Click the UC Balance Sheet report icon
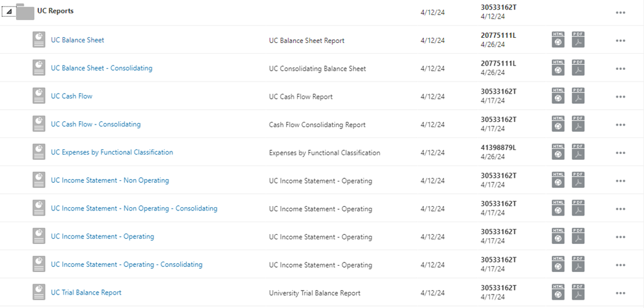Image resolution: width=644 pixels, height=308 pixels. [x=39, y=40]
